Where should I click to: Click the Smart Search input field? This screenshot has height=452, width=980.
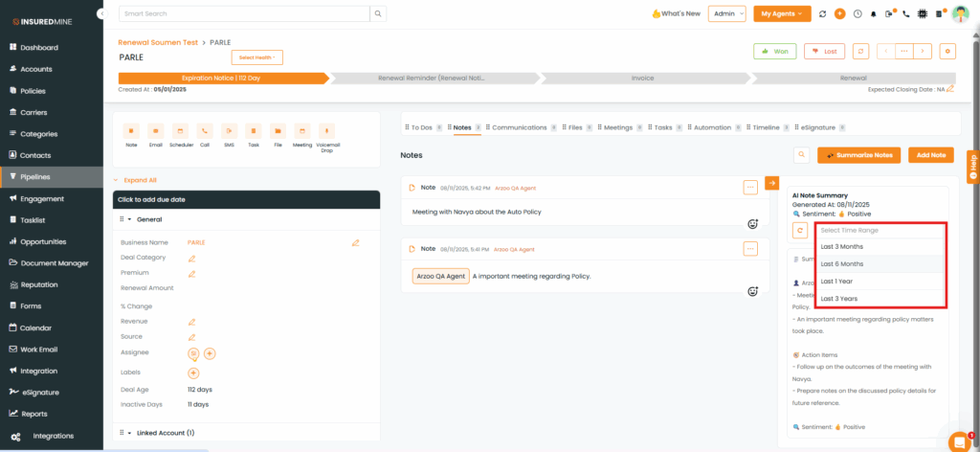coord(244,13)
